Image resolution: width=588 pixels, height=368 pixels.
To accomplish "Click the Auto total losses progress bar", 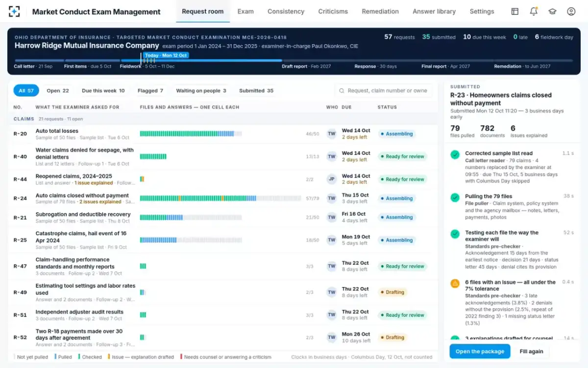I will click(191, 134).
